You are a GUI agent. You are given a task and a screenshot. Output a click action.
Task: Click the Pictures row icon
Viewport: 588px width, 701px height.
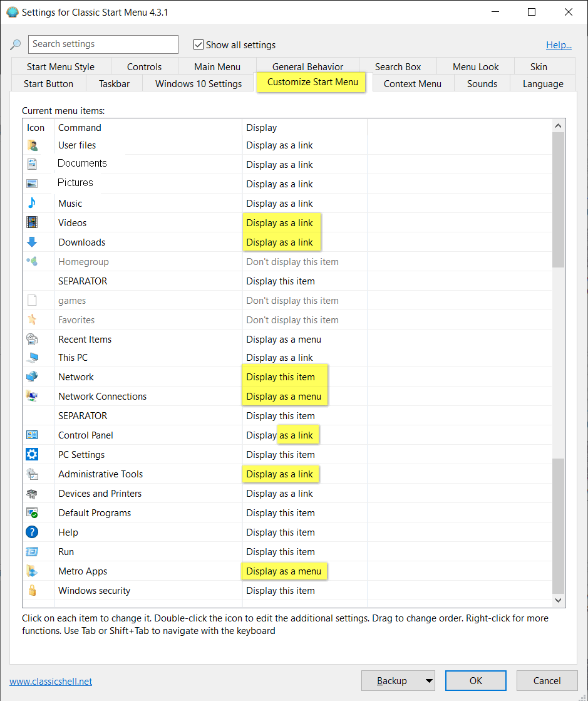click(x=32, y=184)
